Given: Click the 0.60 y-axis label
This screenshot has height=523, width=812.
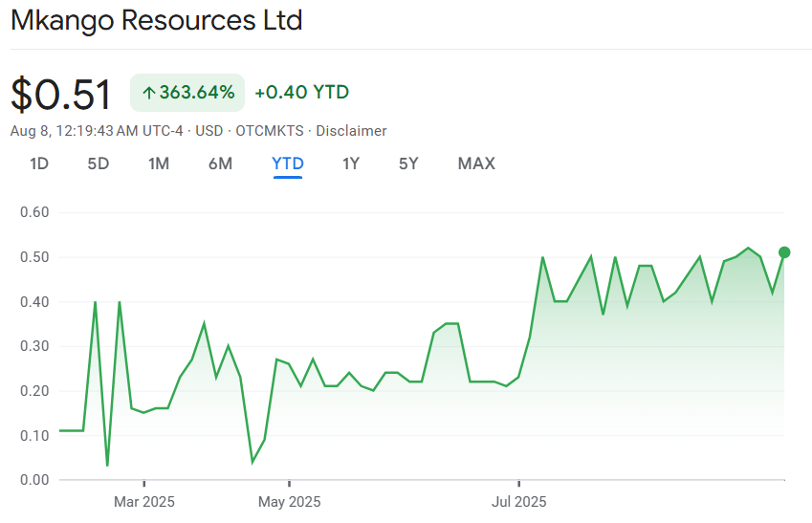Looking at the screenshot, I should [x=34, y=212].
